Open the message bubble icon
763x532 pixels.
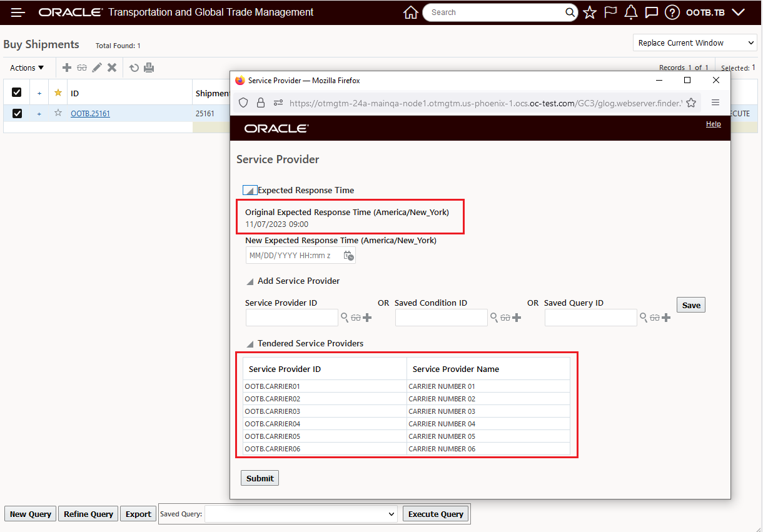(x=651, y=13)
